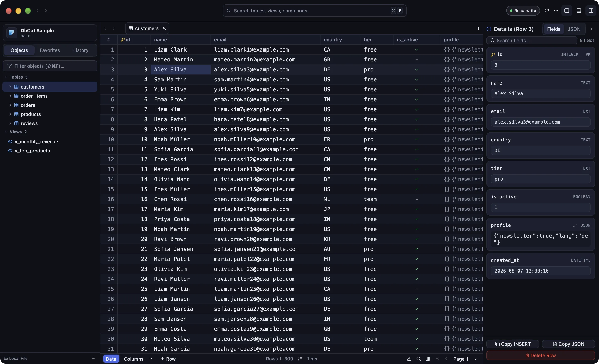Image resolution: width=599 pixels, height=364 pixels.
Task: Switch to the JSON details tab
Action: click(574, 29)
